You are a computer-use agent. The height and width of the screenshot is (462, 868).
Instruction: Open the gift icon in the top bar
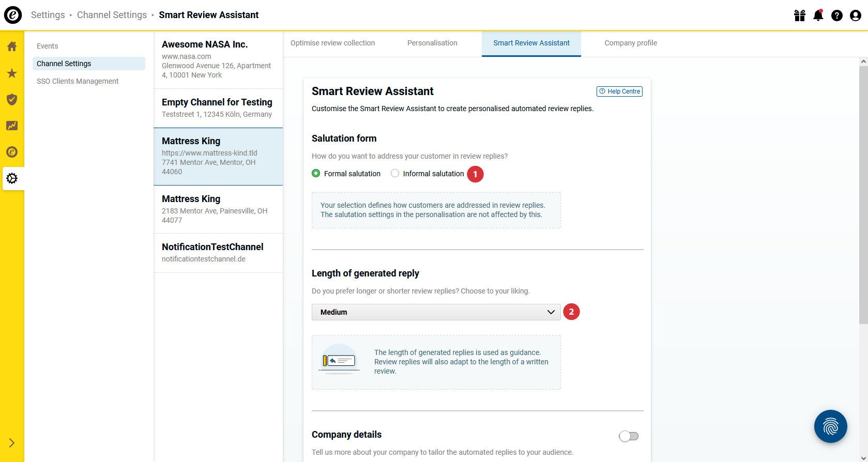point(800,16)
